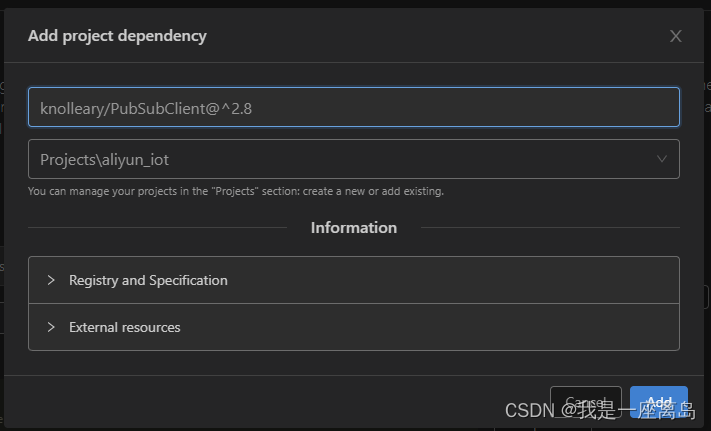Expand External resources chevron

[x=51, y=327]
